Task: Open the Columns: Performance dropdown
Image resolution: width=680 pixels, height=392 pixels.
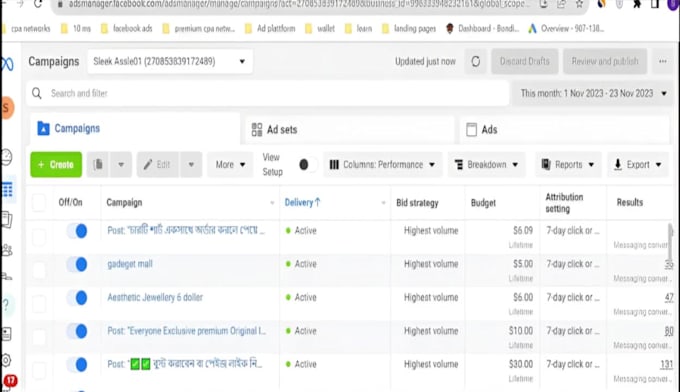Action: [x=382, y=164]
